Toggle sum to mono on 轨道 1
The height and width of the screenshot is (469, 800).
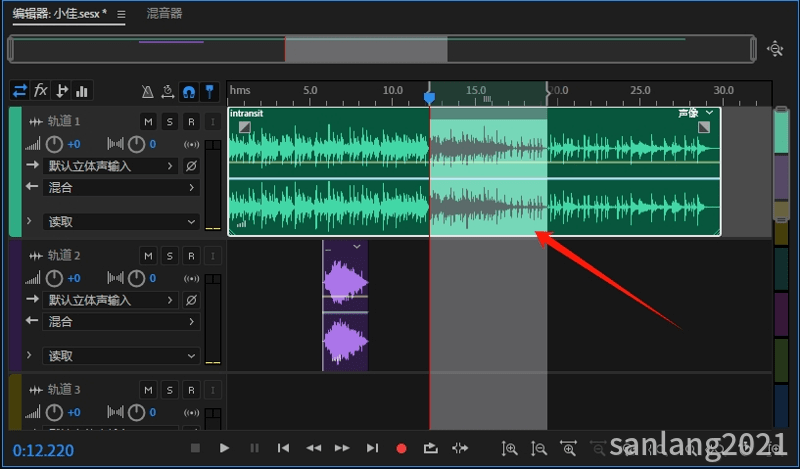point(191,145)
